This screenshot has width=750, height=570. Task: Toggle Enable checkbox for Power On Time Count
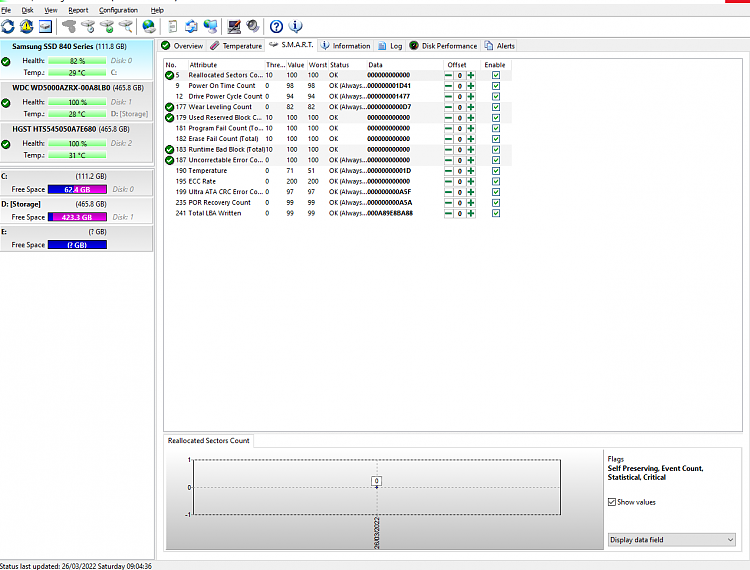click(496, 86)
